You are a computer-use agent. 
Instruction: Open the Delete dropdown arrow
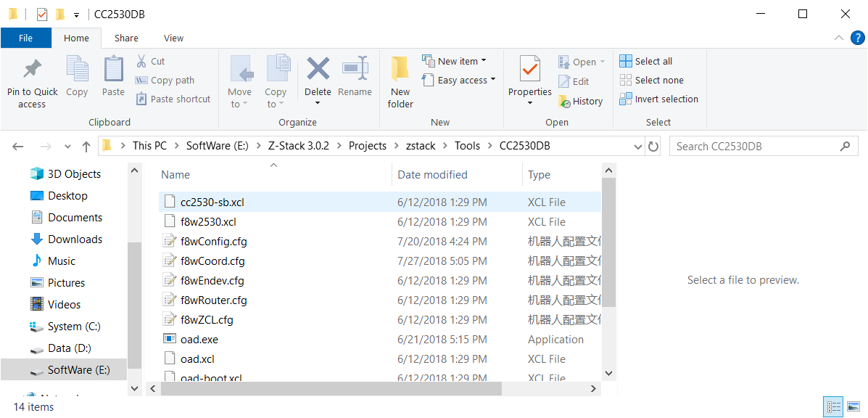tap(318, 103)
